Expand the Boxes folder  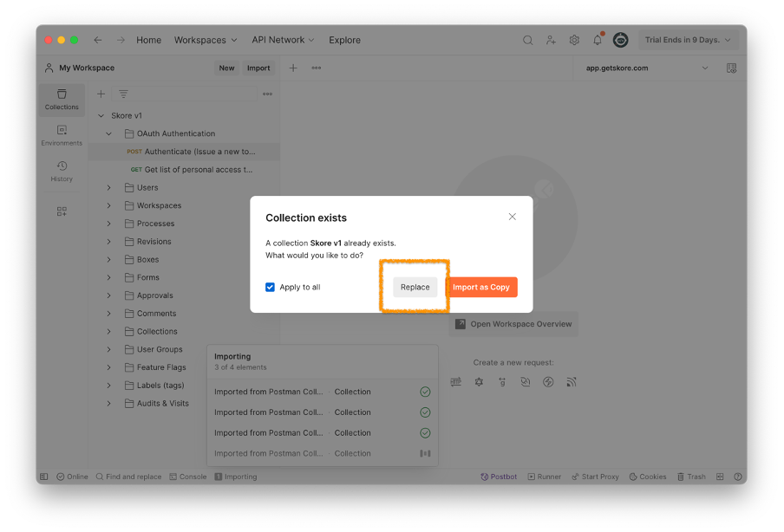point(108,260)
